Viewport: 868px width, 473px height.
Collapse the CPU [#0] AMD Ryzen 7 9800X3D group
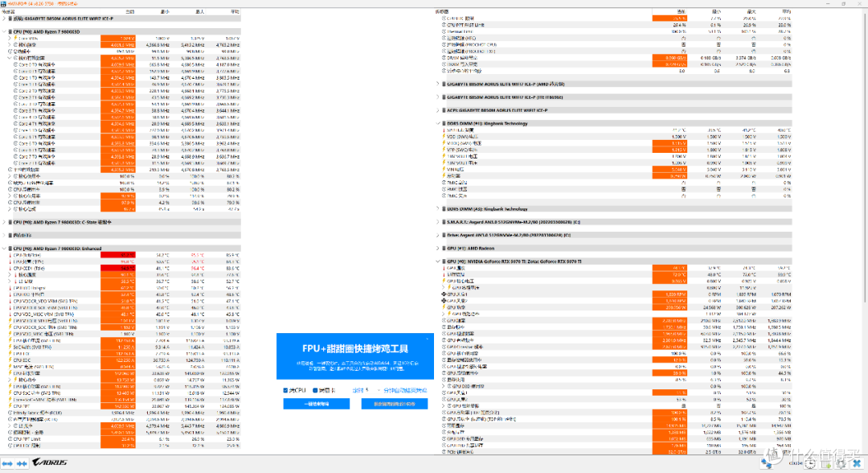click(x=4, y=31)
